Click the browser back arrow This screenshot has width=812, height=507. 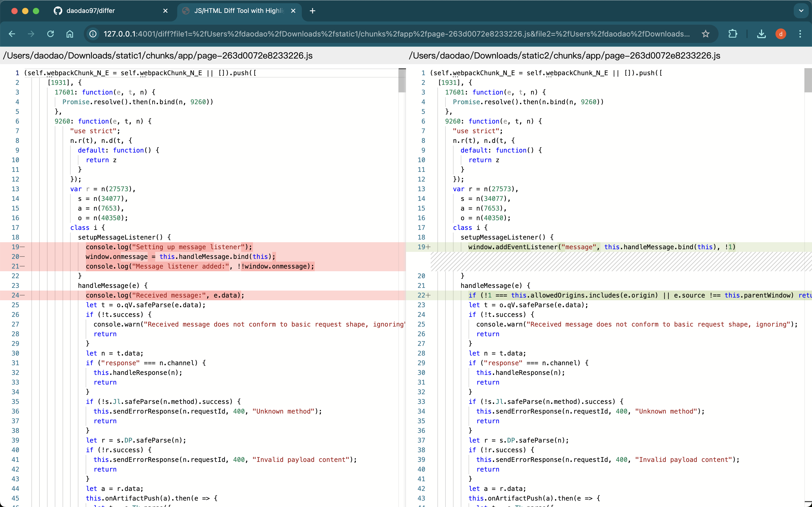(12, 34)
